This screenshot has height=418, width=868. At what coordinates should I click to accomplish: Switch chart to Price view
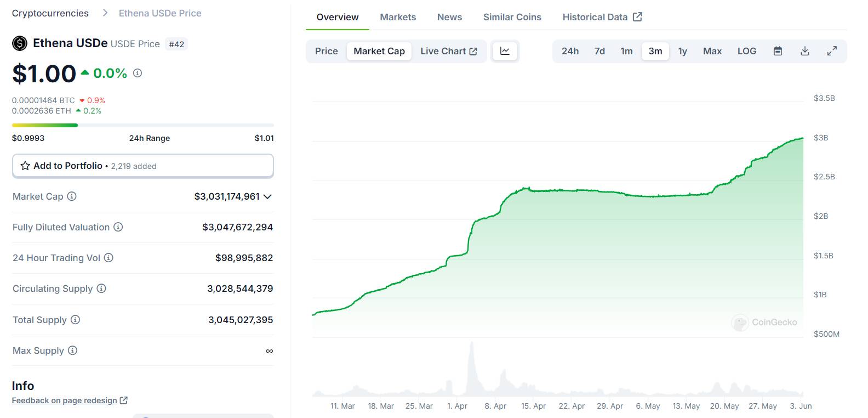click(327, 51)
